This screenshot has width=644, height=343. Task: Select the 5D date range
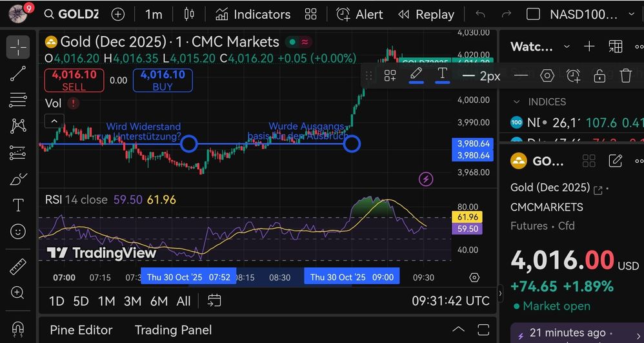pyautogui.click(x=81, y=302)
